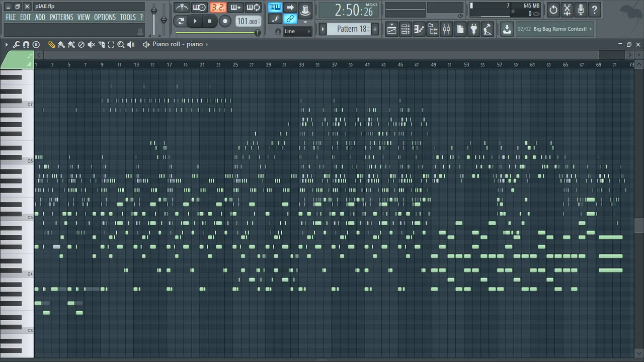
Task: Click the Pattern 18 stepper arrows
Action: click(x=369, y=29)
